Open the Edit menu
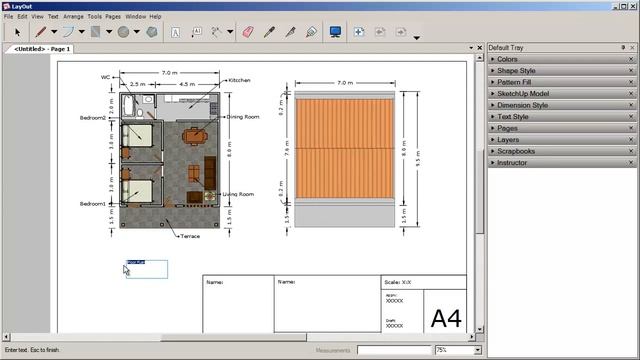Viewport: 640px width, 360px height. 22,17
